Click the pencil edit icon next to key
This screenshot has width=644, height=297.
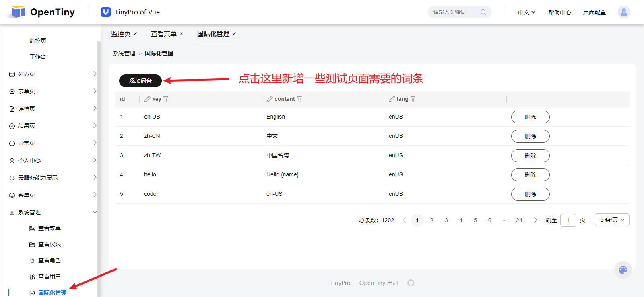coord(147,99)
